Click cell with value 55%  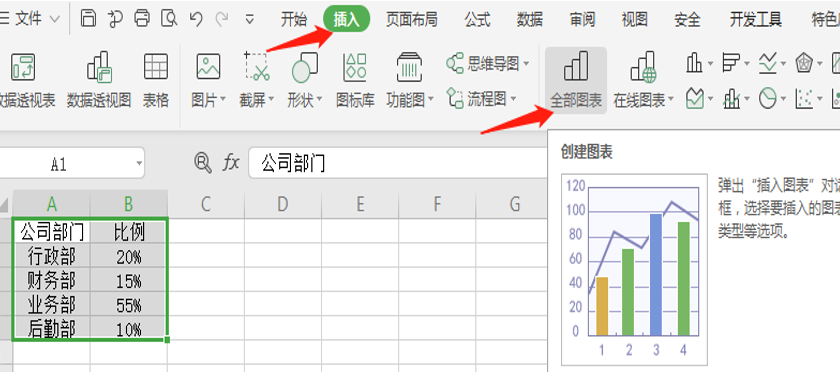coord(129,304)
